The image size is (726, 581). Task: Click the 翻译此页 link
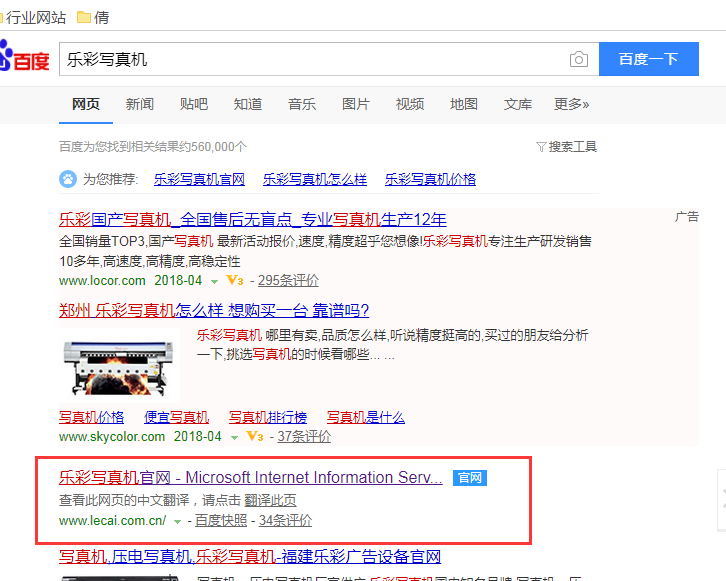pyautogui.click(x=270, y=500)
